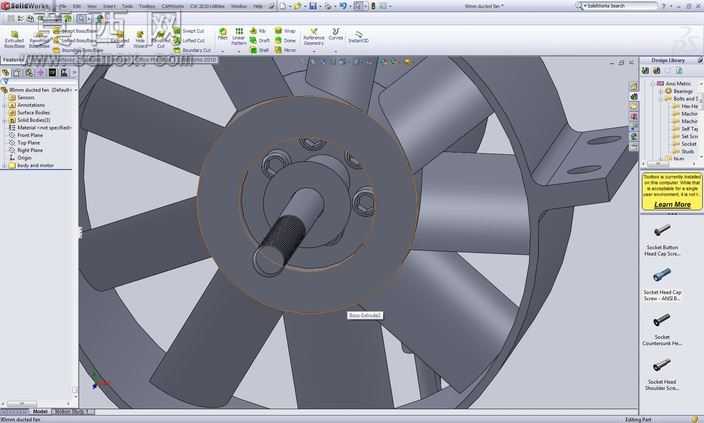Open the Bolts and Screws folder
Screen dimensions: 704x423
pos(682,99)
